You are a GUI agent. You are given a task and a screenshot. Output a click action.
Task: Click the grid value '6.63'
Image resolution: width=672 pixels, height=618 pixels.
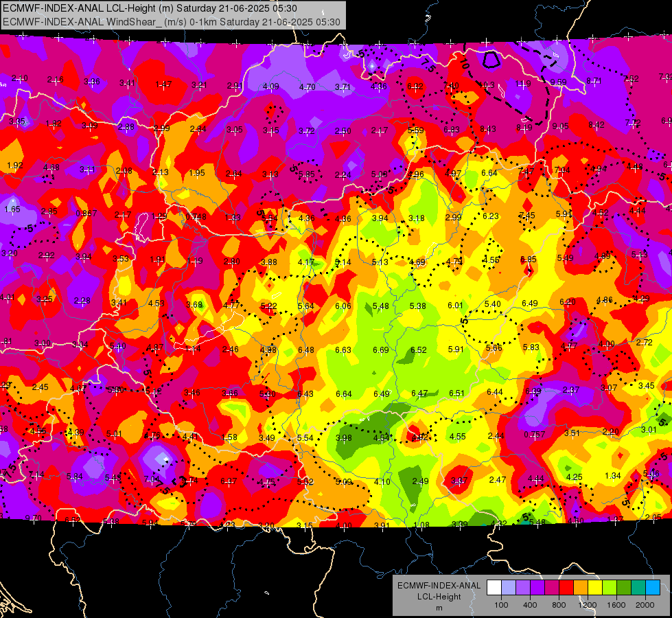[x=343, y=350]
